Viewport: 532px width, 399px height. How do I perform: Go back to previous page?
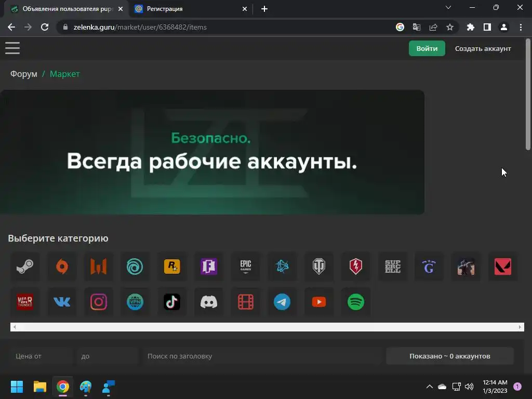coord(11,27)
